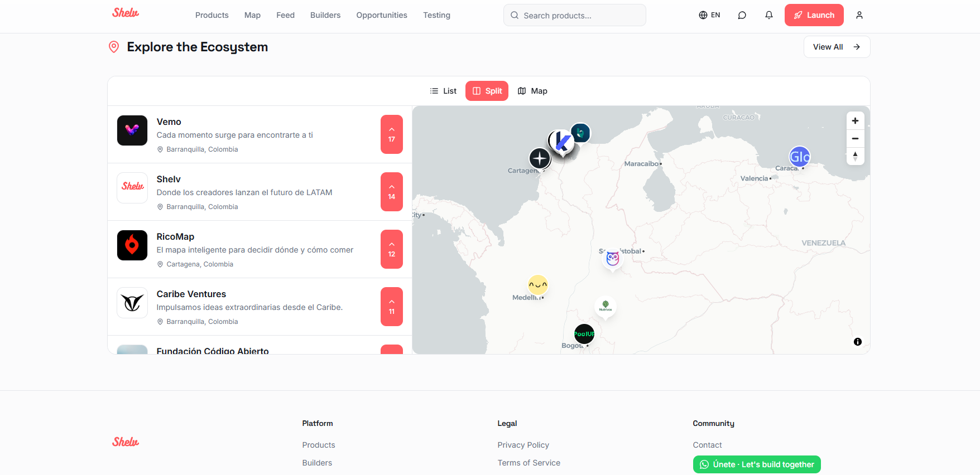The width and height of the screenshot is (980, 475).
Task: Click the blue K map marker
Action: click(561, 142)
